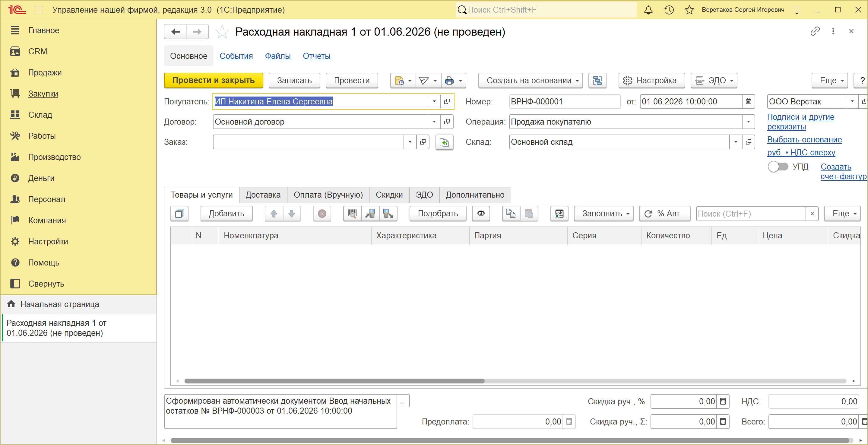
Task: Click the table horizontal scrollbar thumb
Action: [334, 381]
